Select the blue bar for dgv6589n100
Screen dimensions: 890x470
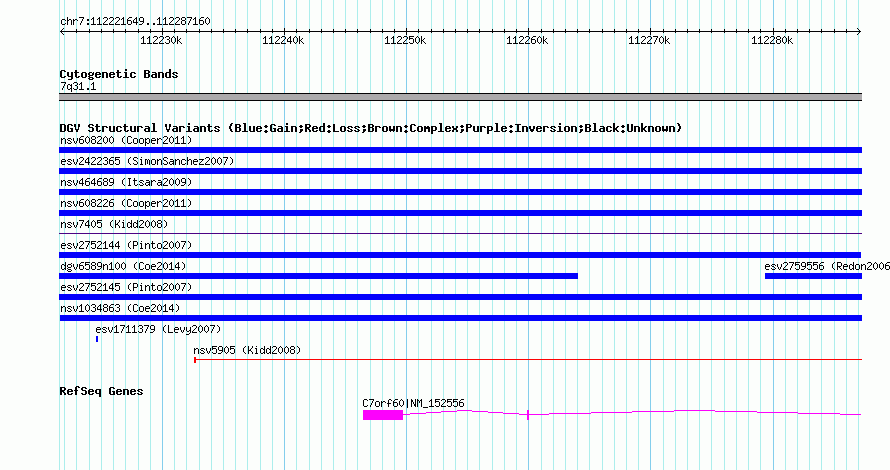[318, 276]
